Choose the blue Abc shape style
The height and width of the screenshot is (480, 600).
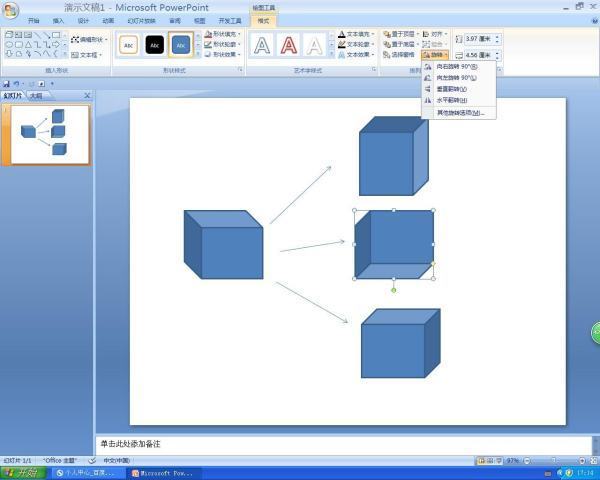(x=181, y=45)
